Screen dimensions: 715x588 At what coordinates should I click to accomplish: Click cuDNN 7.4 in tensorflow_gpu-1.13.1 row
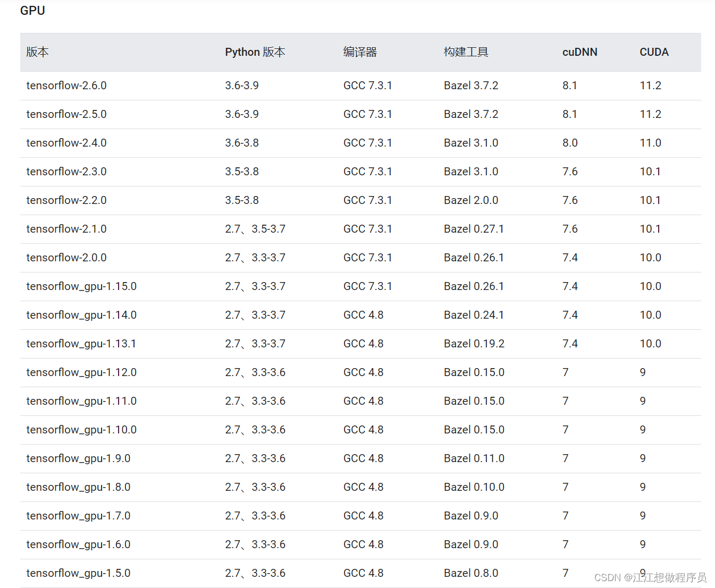(x=570, y=344)
